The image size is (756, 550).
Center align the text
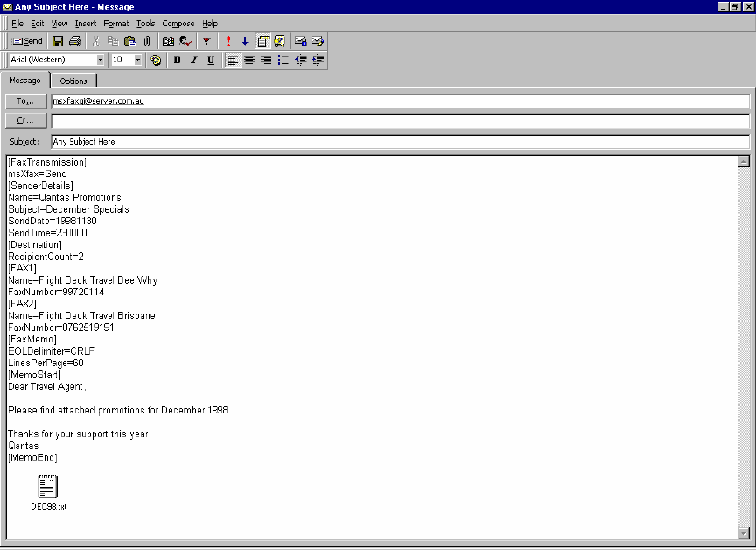pyautogui.click(x=249, y=60)
